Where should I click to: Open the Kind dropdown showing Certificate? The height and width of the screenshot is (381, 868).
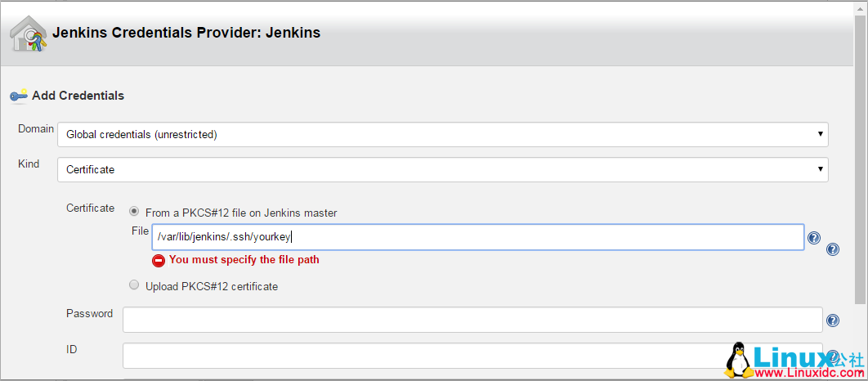443,170
